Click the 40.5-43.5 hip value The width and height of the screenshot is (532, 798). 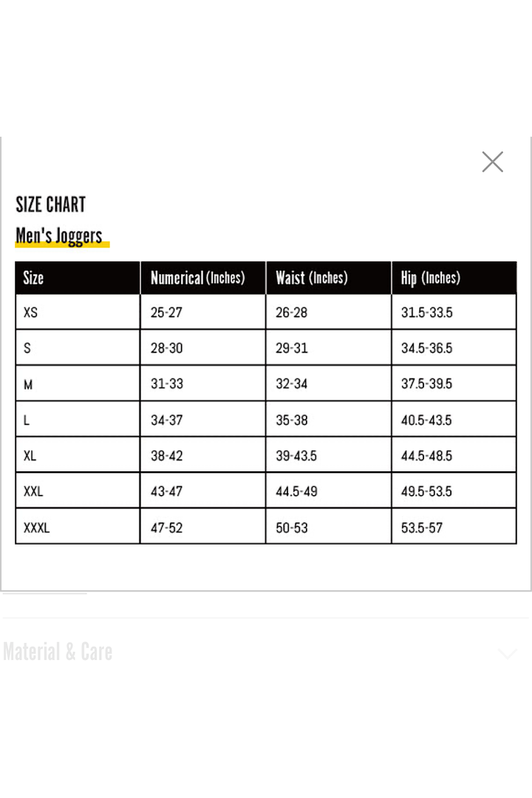pos(426,420)
